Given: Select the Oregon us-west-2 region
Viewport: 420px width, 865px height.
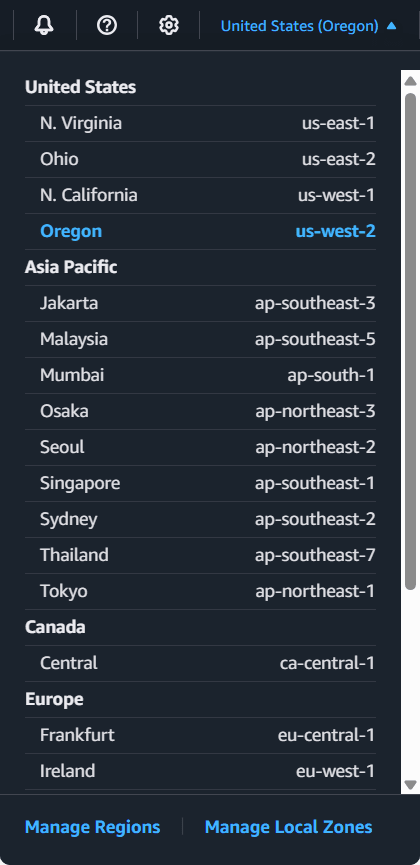Looking at the screenshot, I should click(200, 231).
